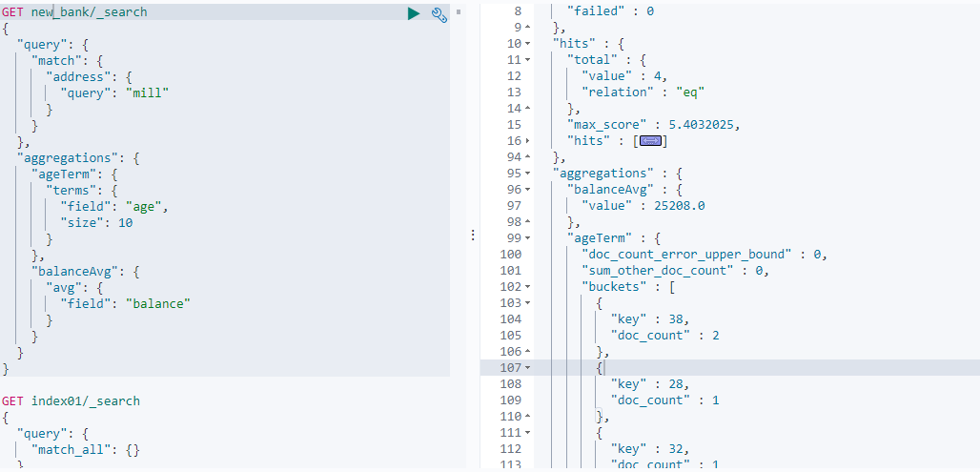Collapse the "buckets" array at line 102
This screenshot has height=472, width=980.
pos(527,287)
